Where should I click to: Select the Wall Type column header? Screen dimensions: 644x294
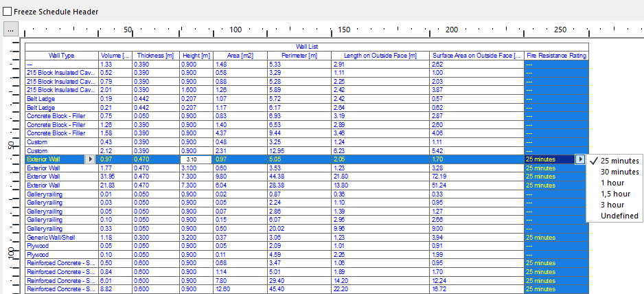(x=62, y=56)
